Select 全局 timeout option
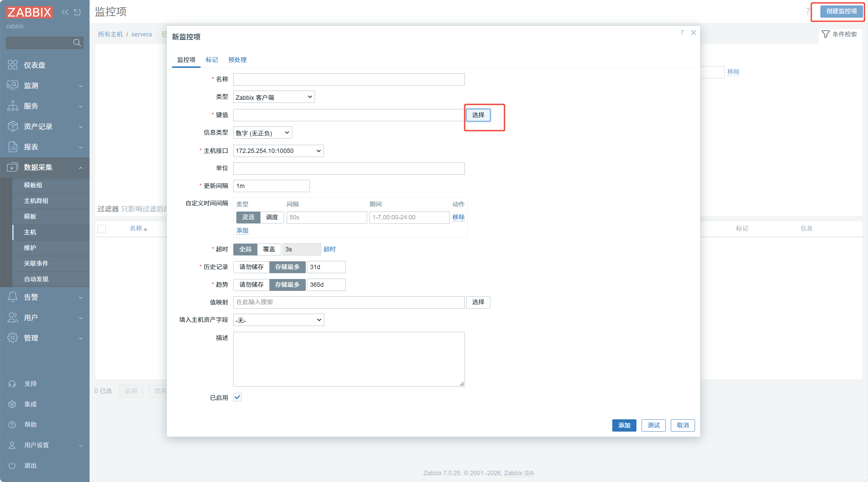The image size is (868, 482). [x=245, y=249]
